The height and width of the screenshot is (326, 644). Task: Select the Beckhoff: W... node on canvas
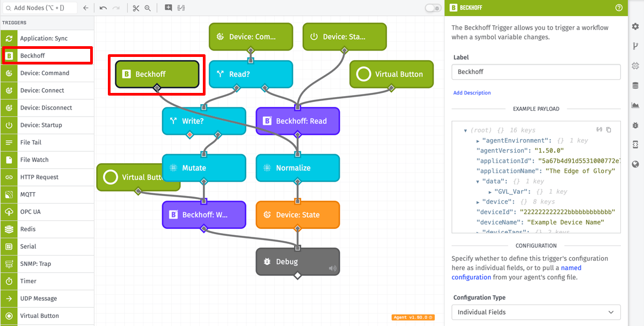click(204, 215)
